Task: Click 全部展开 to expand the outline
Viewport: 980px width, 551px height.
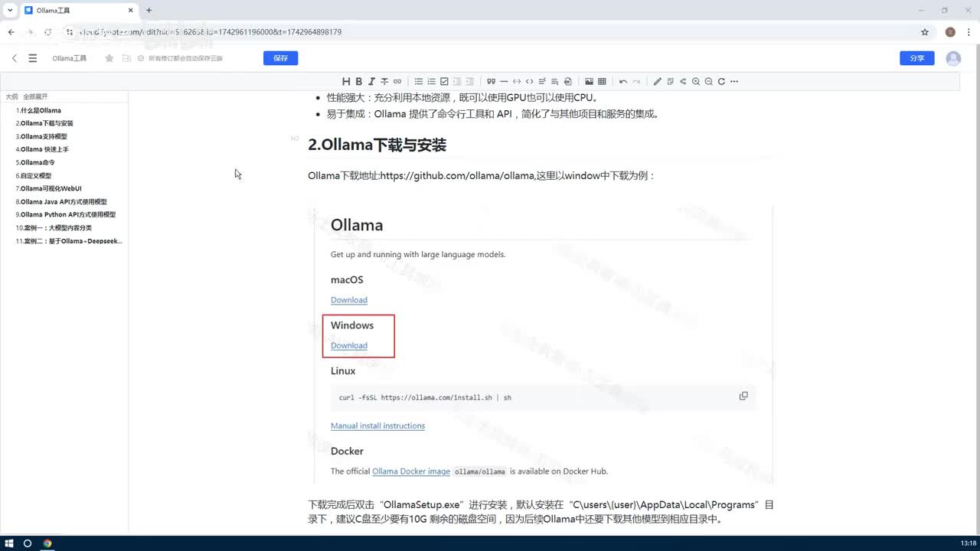Action: point(35,96)
